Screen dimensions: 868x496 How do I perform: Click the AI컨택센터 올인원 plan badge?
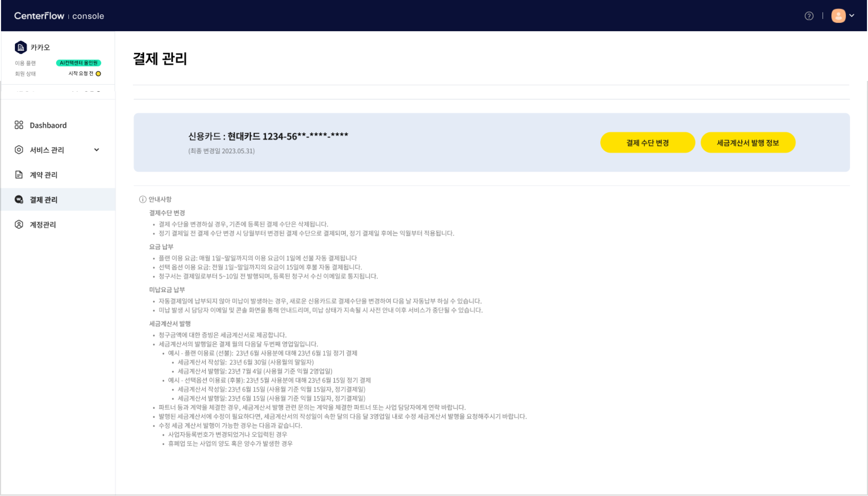[78, 63]
